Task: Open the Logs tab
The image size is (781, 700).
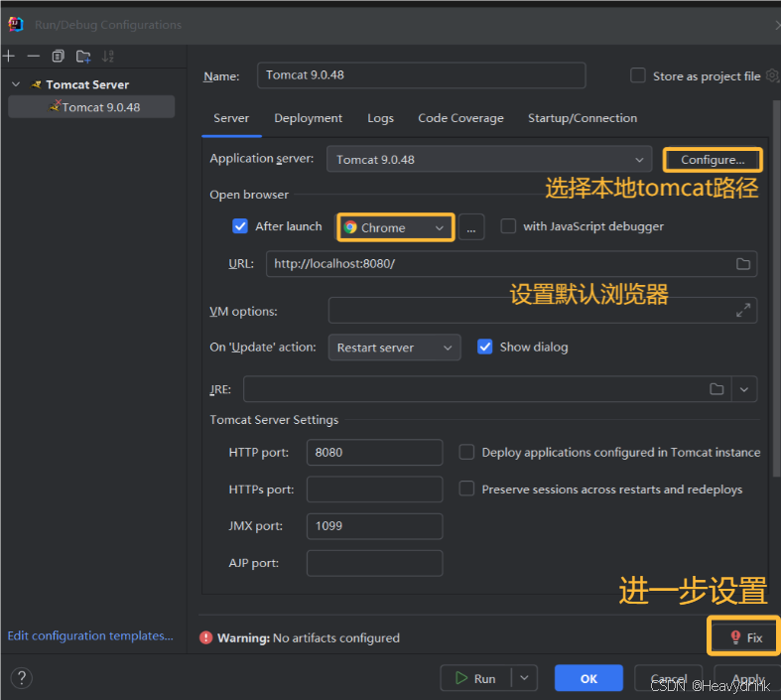Action: tap(380, 118)
